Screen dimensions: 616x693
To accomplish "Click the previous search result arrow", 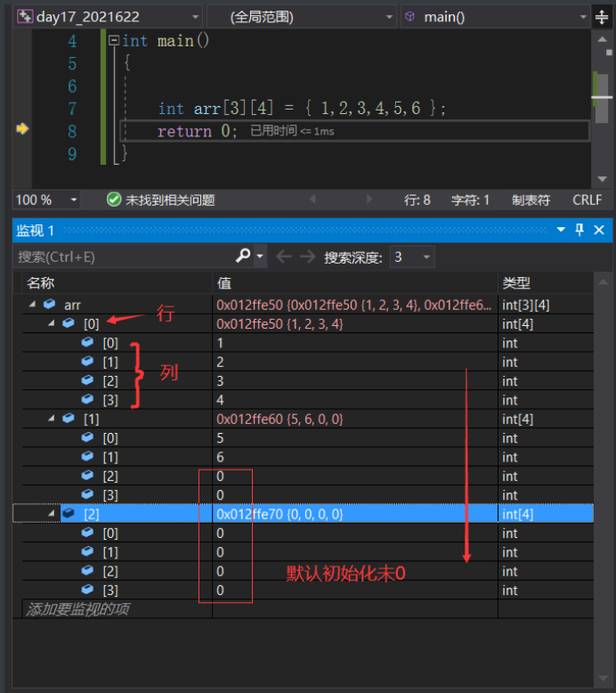I will (283, 257).
